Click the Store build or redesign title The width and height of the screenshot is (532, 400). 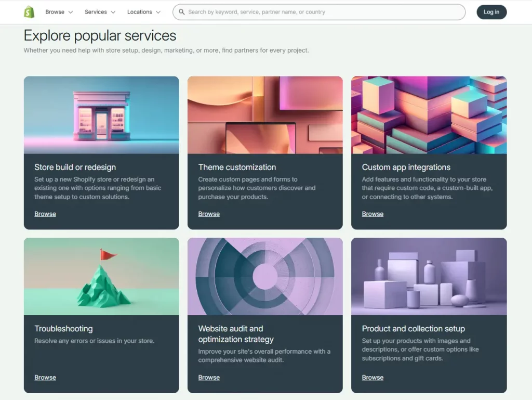point(75,167)
